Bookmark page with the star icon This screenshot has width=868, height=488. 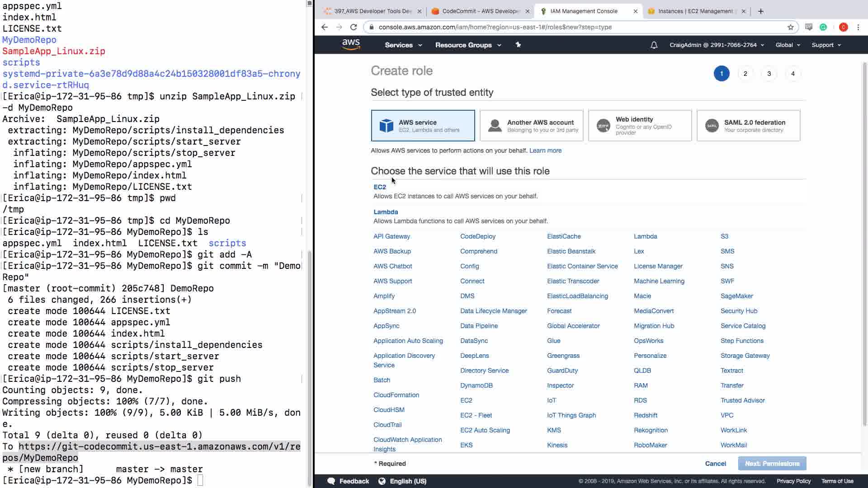click(x=790, y=27)
